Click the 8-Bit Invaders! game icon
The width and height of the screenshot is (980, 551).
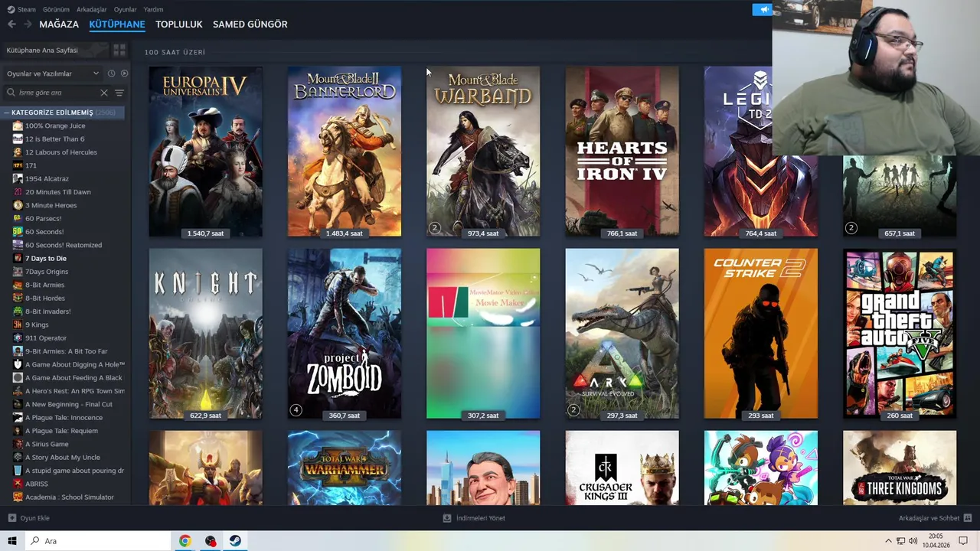tap(18, 311)
